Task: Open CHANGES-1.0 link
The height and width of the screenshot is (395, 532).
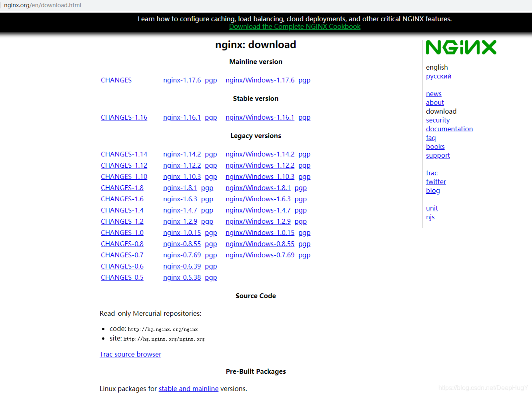Action: pyautogui.click(x=122, y=233)
